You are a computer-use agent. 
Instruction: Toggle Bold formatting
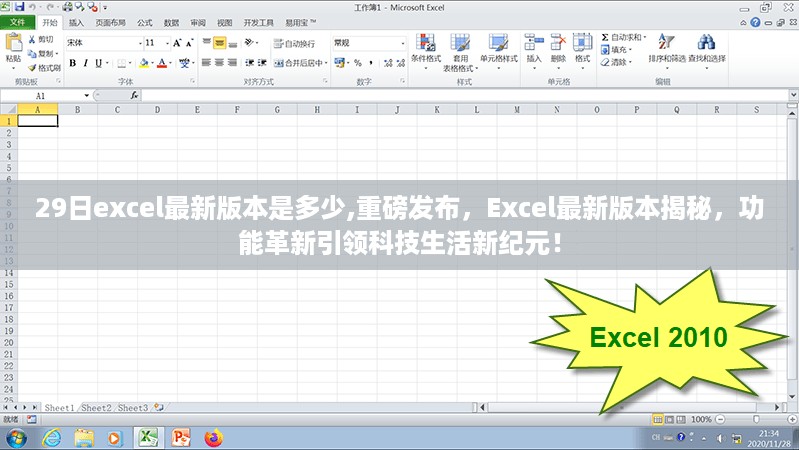71,62
